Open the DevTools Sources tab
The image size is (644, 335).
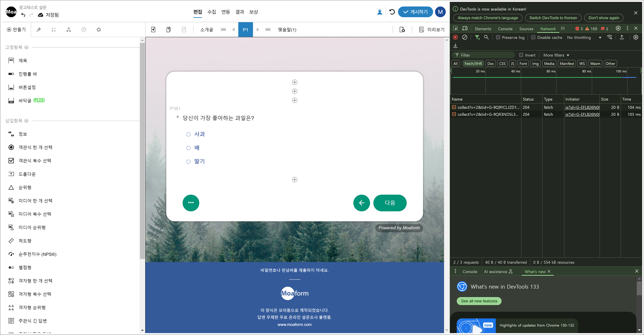pos(526,29)
